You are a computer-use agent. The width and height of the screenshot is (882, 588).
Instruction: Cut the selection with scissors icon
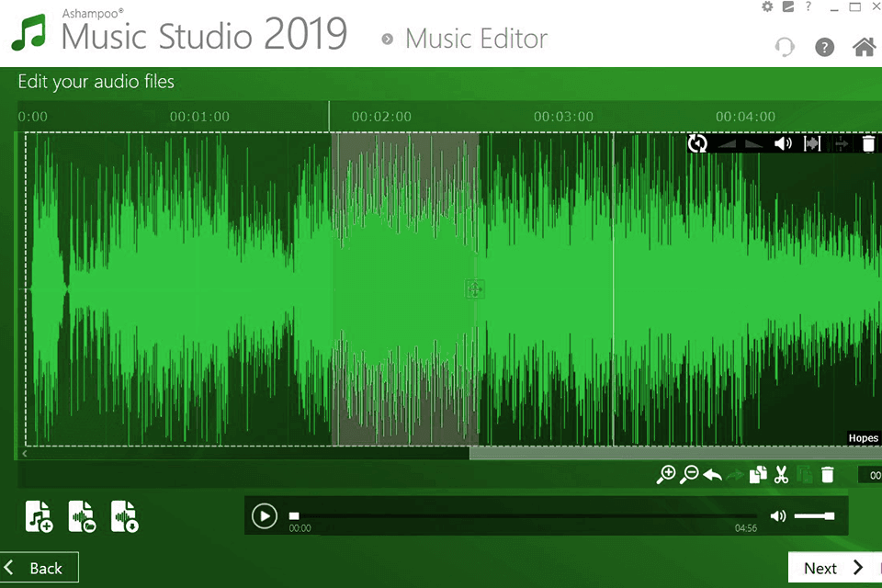point(781,474)
